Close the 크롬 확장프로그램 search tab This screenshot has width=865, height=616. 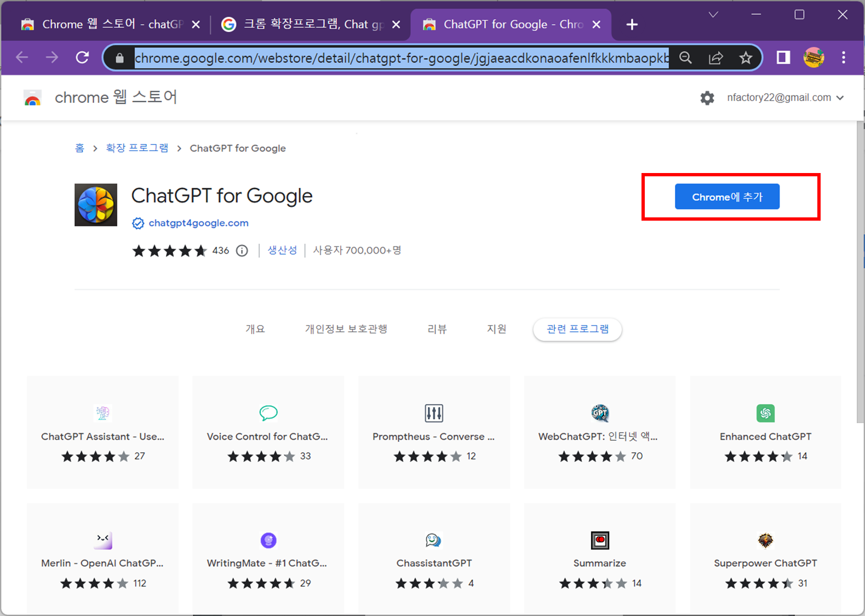click(396, 25)
